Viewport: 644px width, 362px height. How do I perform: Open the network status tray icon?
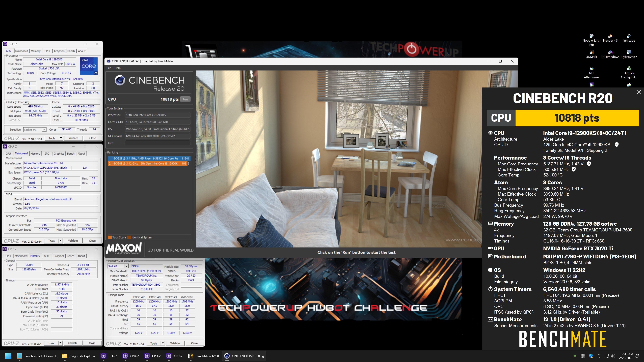pos(606,356)
